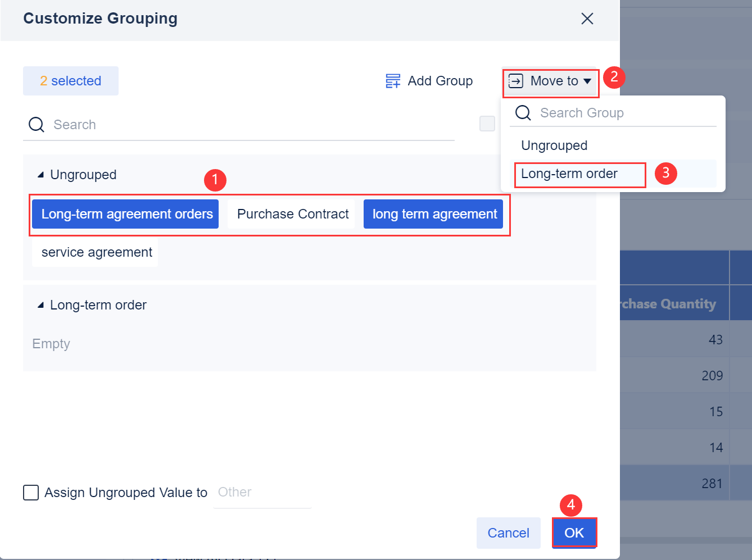Click the magnifier icon in the Search Group field

pos(523,113)
